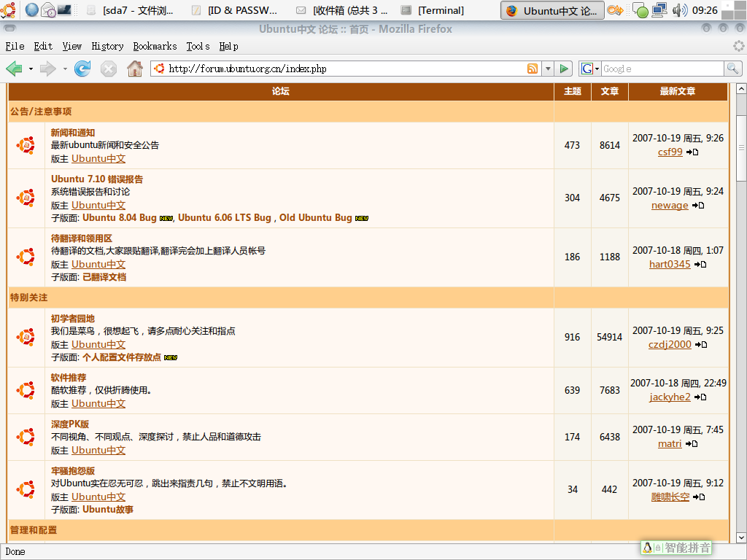Viewport: 747px width, 560px height.
Task: Open the Back history dropdown arrow
Action: click(x=31, y=69)
